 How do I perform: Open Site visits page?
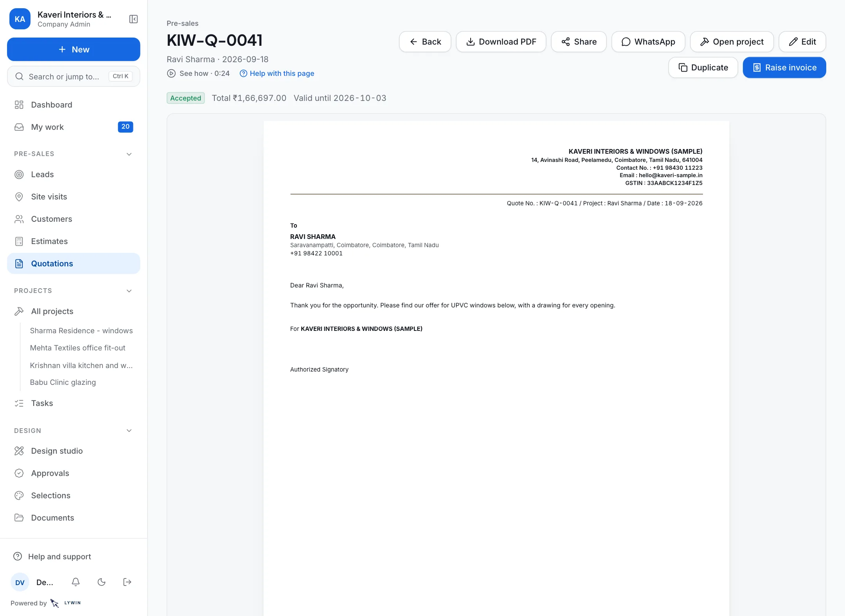pyautogui.click(x=74, y=197)
